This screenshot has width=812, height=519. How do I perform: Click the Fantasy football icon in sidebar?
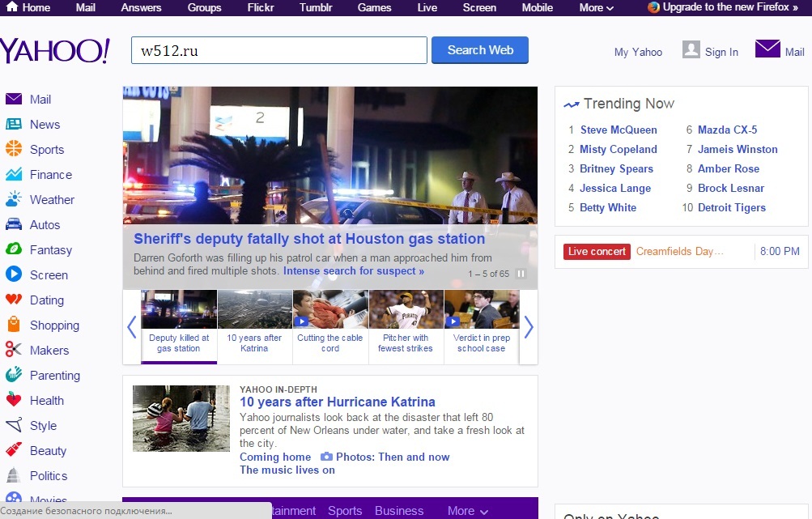(x=14, y=249)
